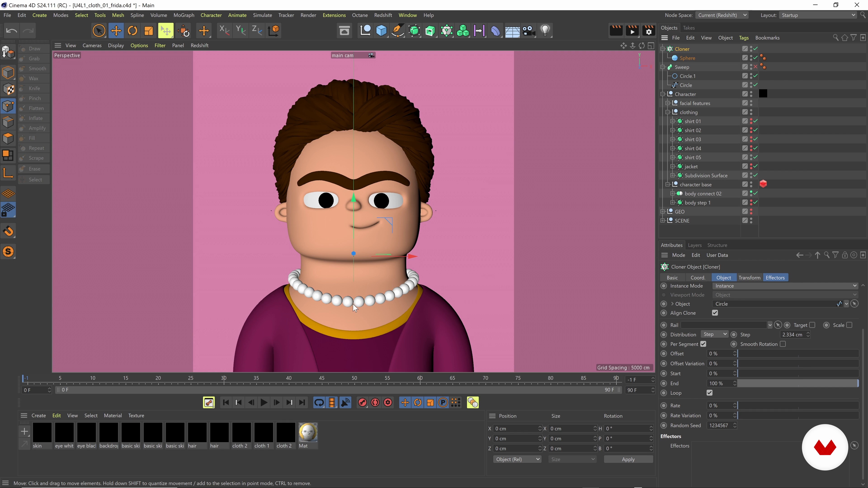Open Distribution Step dropdown
The image size is (868, 488).
point(714,334)
